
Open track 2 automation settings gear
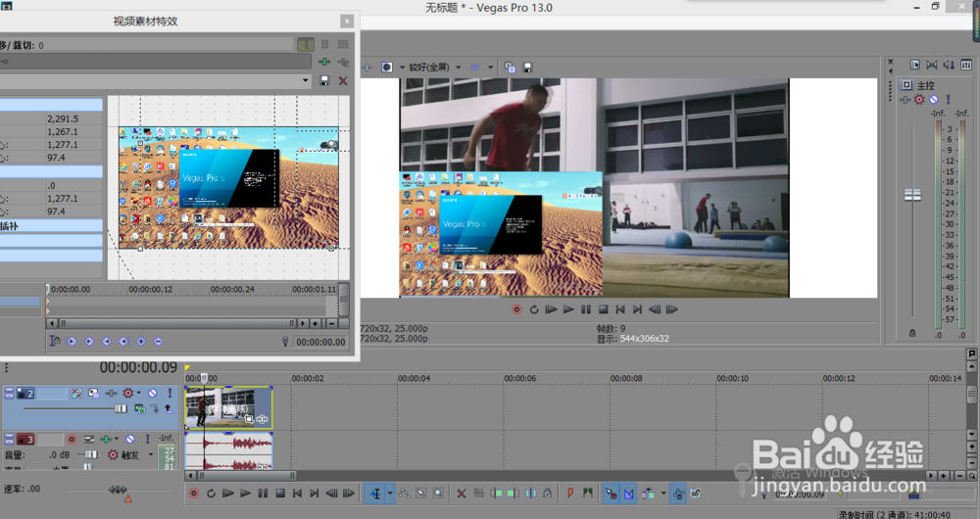(128, 393)
